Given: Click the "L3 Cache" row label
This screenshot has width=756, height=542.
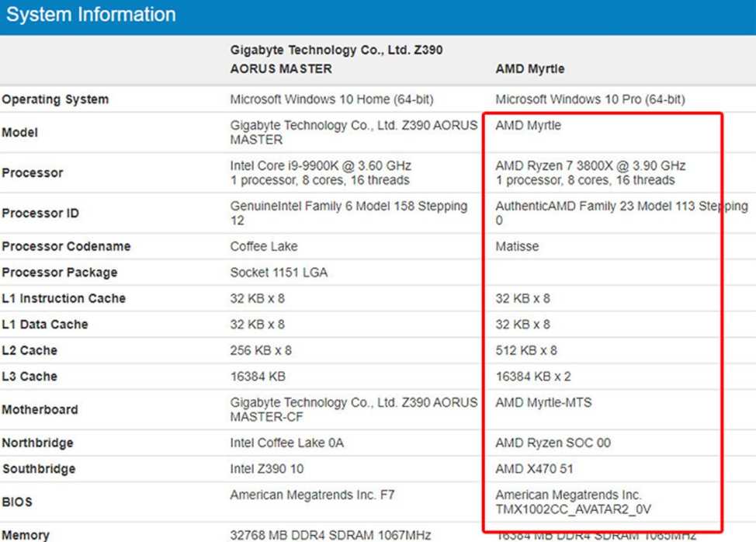Looking at the screenshot, I should pyautogui.click(x=29, y=377).
